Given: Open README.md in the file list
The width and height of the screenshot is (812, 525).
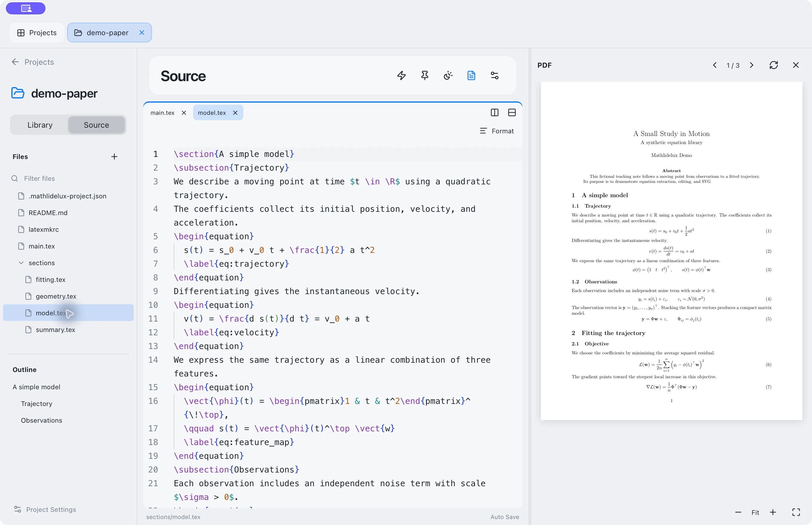Looking at the screenshot, I should point(68,213).
